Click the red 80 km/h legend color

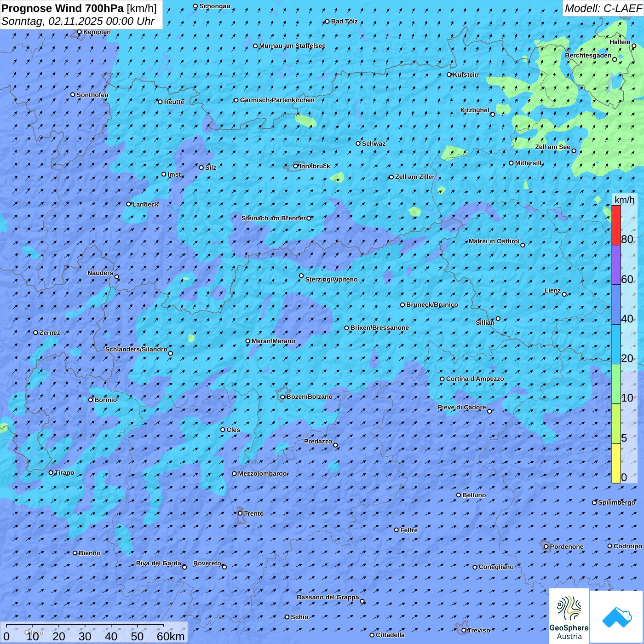point(616,225)
